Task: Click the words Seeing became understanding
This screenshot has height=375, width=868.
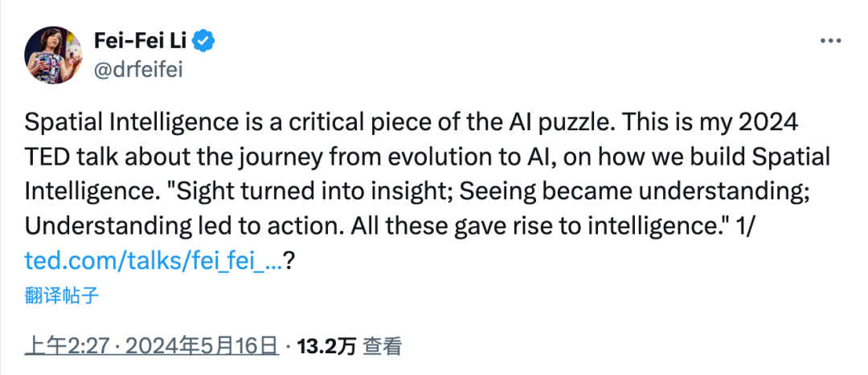Action: point(631,193)
